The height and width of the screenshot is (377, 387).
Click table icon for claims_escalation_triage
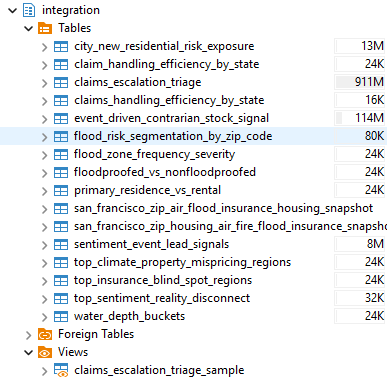coord(61,82)
